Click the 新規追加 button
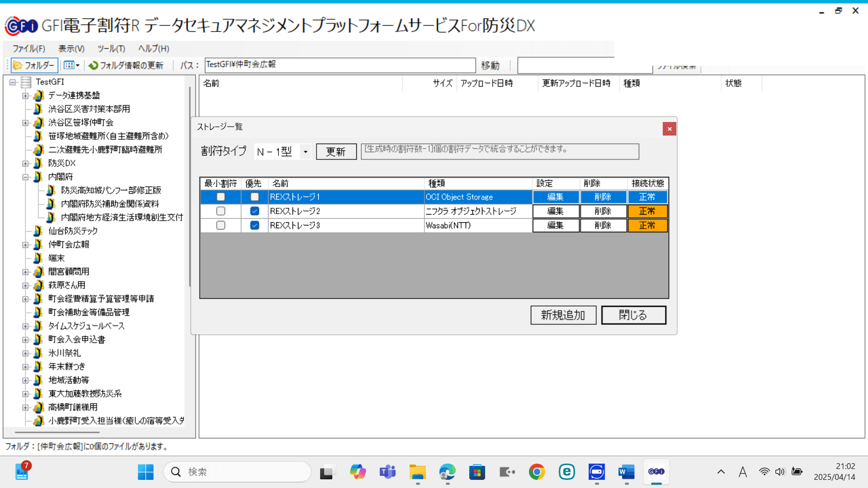The image size is (868, 488). tap(563, 315)
